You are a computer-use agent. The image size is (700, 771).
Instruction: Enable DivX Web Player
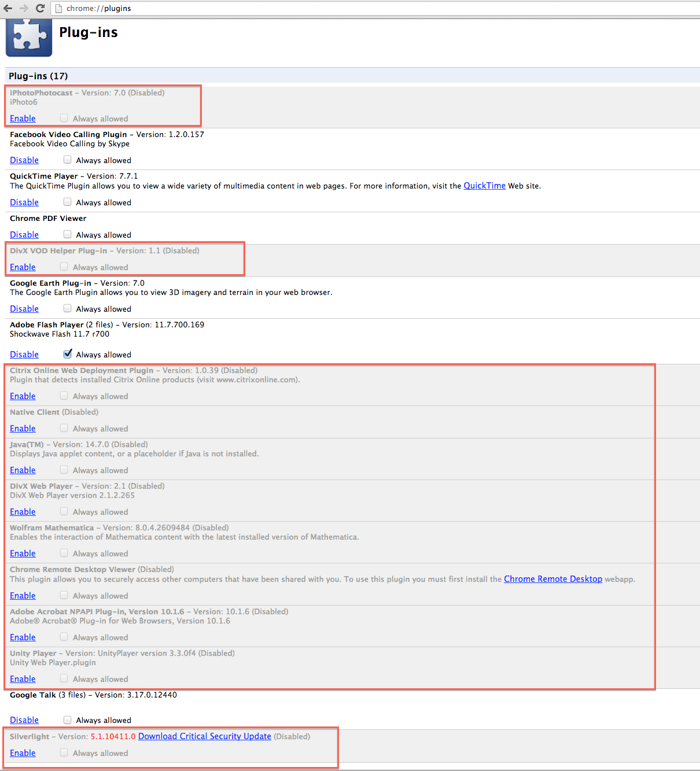coord(23,512)
